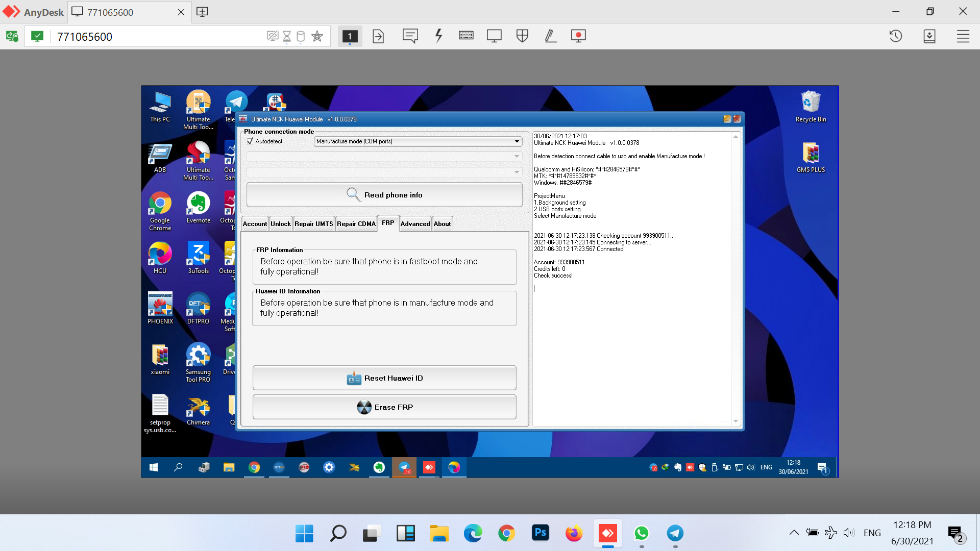Open the HCU desktop shortcut
The height and width of the screenshot is (551, 980).
click(160, 258)
